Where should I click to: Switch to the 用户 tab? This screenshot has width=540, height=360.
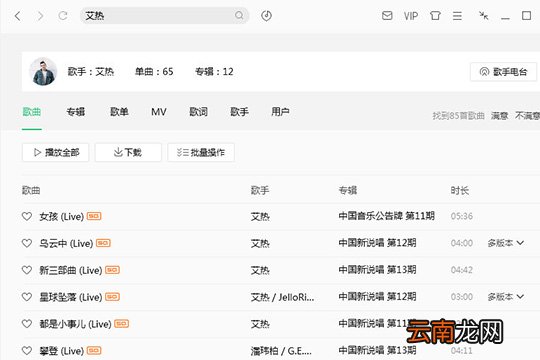(280, 112)
